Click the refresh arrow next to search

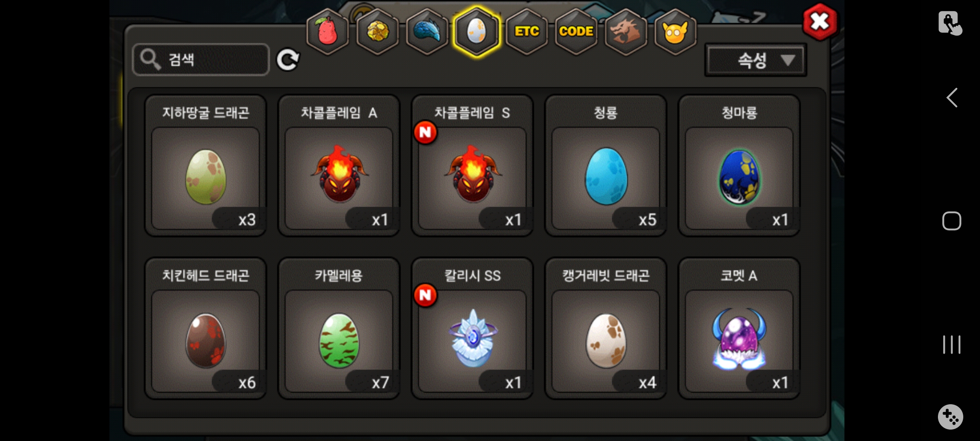[x=288, y=60]
